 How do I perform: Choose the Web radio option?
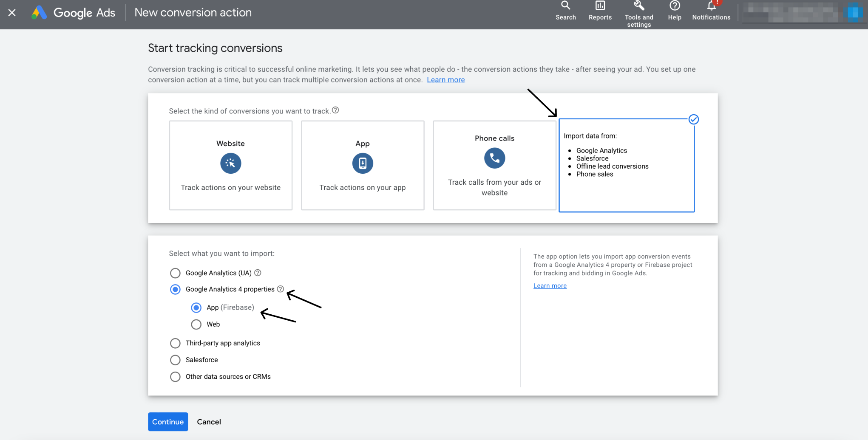196,324
